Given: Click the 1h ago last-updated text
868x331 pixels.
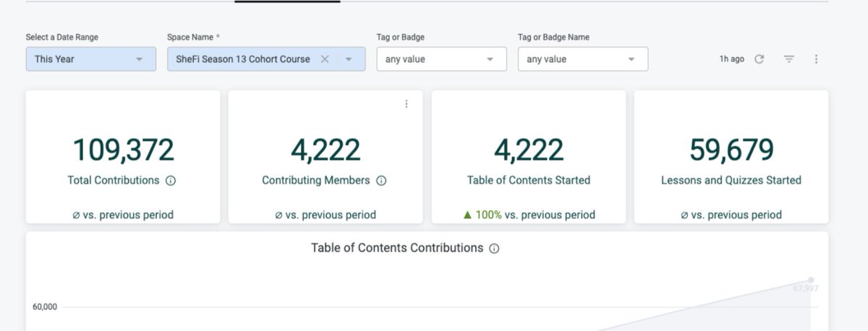Looking at the screenshot, I should coord(732,59).
